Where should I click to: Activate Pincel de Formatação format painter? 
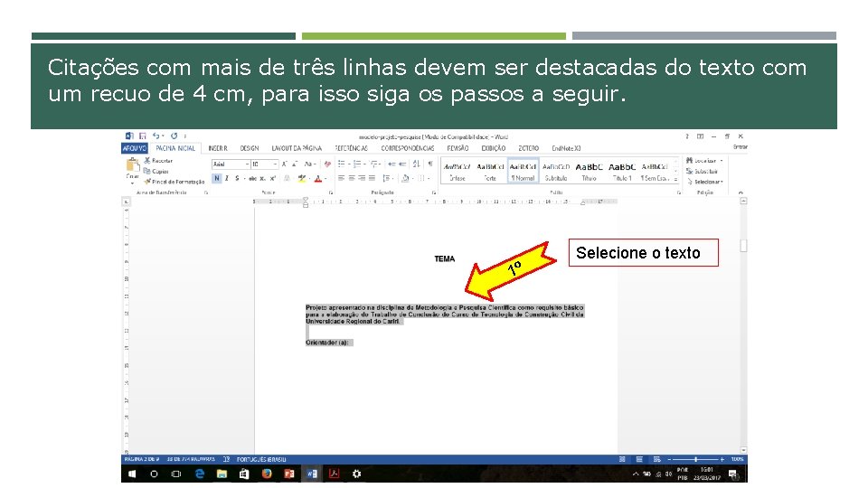click(175, 182)
